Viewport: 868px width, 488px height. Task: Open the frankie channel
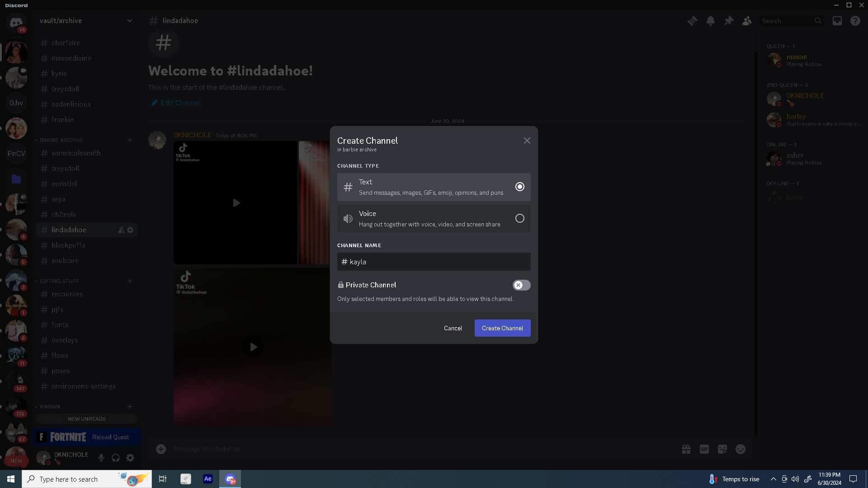tap(87, 120)
